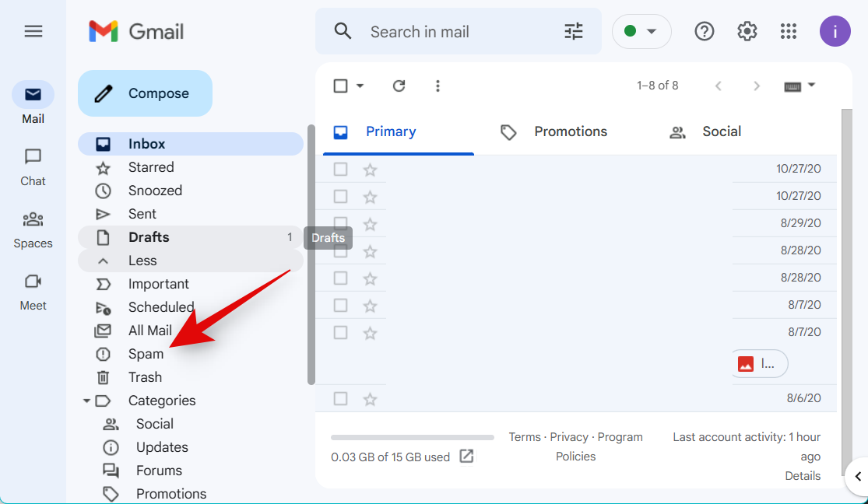Viewport: 868px width, 504px height.
Task: Click the storage usage progress bar
Action: (x=413, y=437)
